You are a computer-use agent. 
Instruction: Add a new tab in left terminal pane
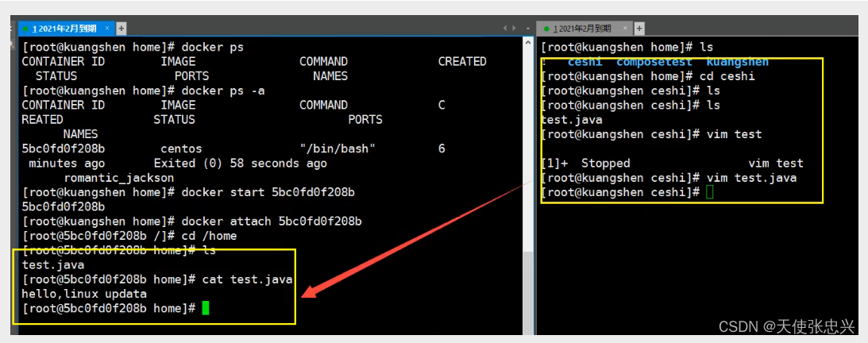pyautogui.click(x=122, y=29)
